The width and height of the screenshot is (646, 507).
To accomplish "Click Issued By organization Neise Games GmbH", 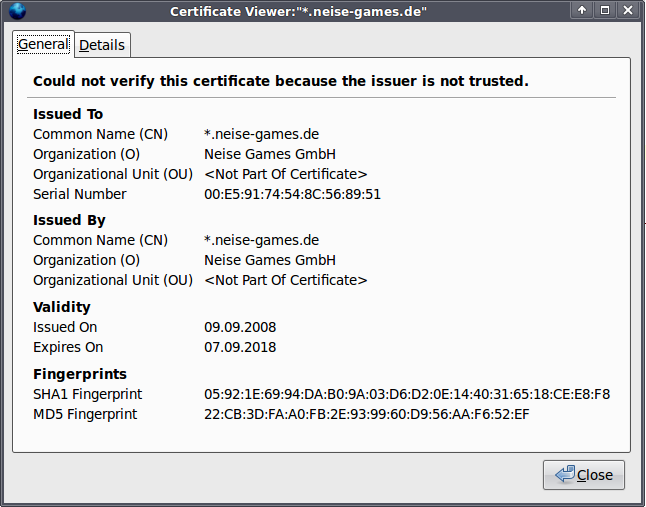I will click(x=270, y=260).
